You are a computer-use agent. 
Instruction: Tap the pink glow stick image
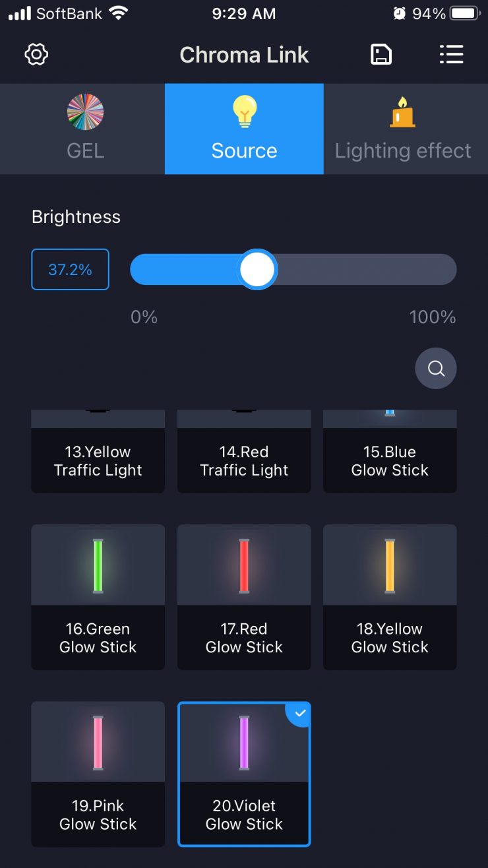click(x=98, y=742)
